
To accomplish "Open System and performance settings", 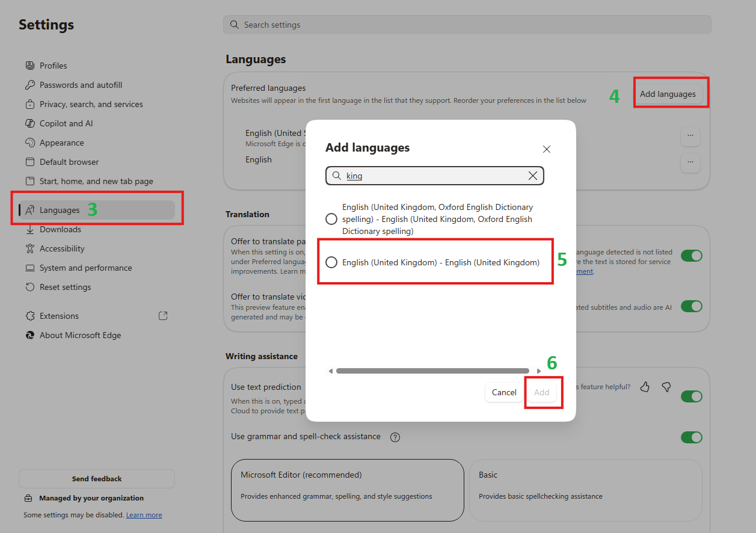I will [x=85, y=268].
